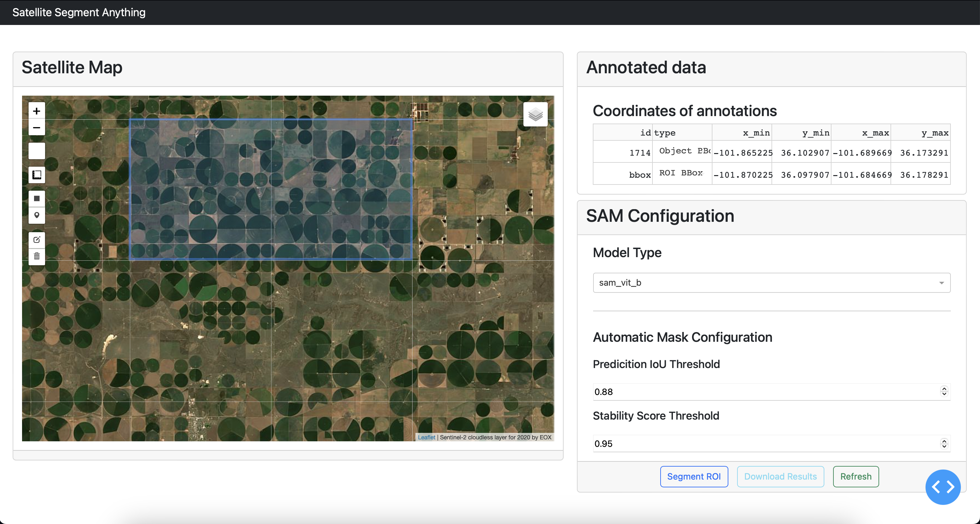Open the measure tool with ruler icon
This screenshot has height=524, width=980.
point(37,175)
